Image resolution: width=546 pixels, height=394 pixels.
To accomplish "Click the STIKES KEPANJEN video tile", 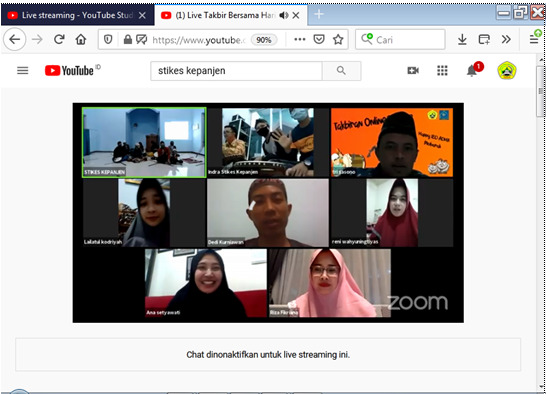I will click(x=144, y=142).
